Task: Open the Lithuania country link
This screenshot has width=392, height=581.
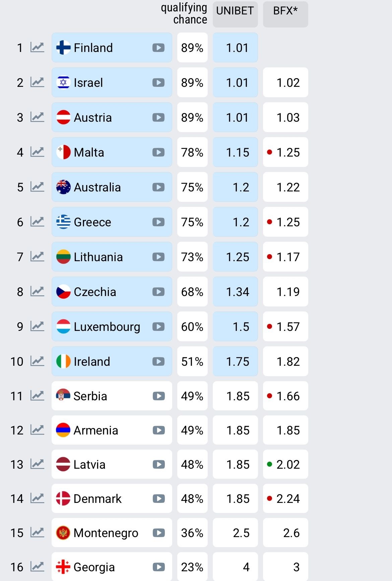Action: [x=98, y=257]
